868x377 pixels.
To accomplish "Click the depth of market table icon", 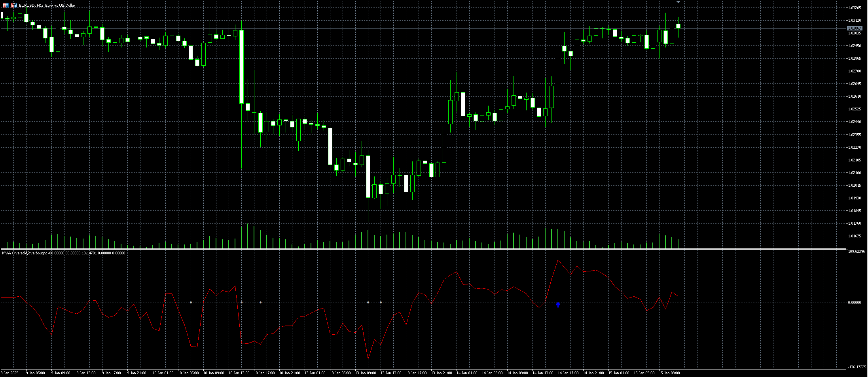I will pyautogui.click(x=6, y=6).
